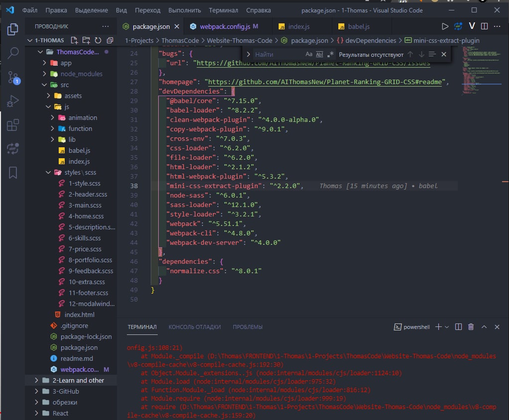The height and width of the screenshot is (420, 509).
Task: Open the Search view in activity bar
Action: pyautogui.click(x=12, y=53)
